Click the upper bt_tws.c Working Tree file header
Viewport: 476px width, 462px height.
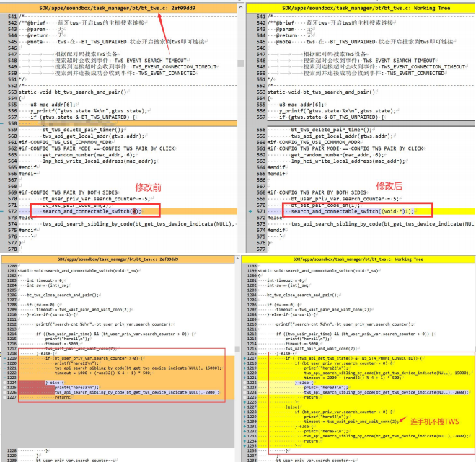(x=361, y=8)
